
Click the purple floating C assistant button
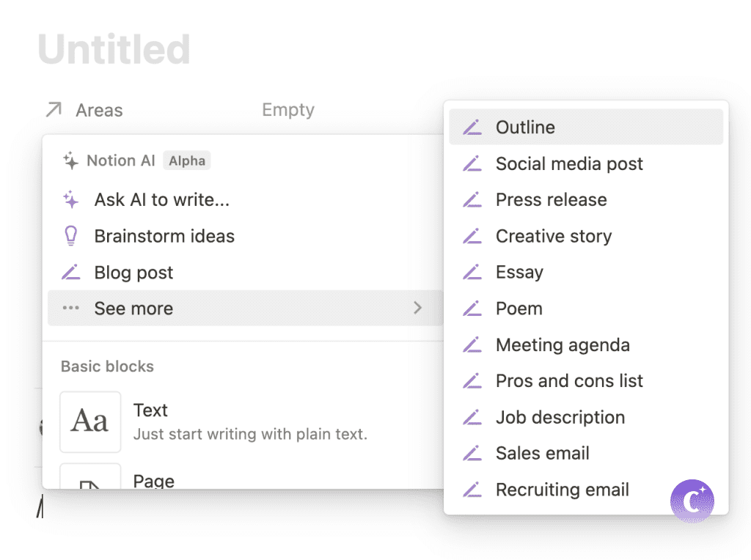(692, 501)
